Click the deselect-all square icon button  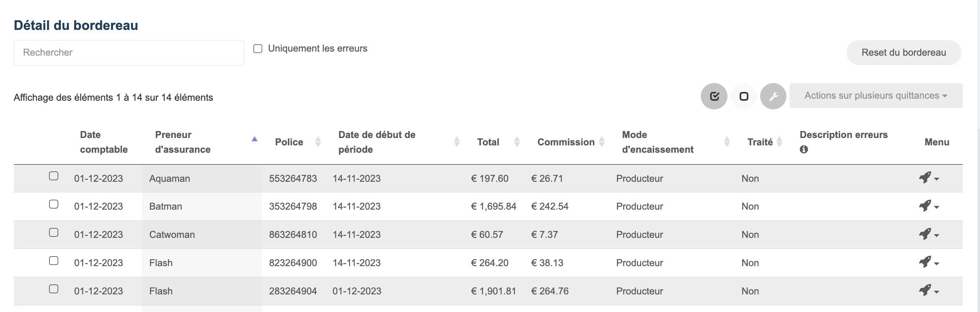744,96
